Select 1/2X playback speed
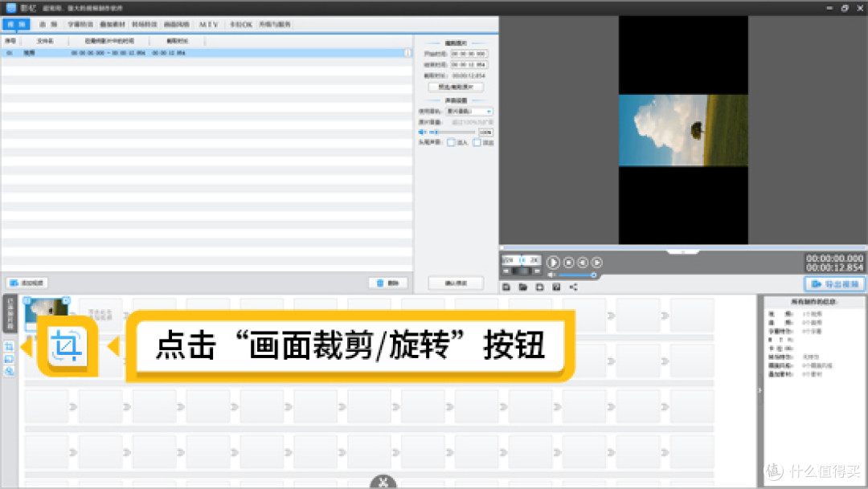Viewport: 868px width, 489px height. pyautogui.click(x=508, y=259)
